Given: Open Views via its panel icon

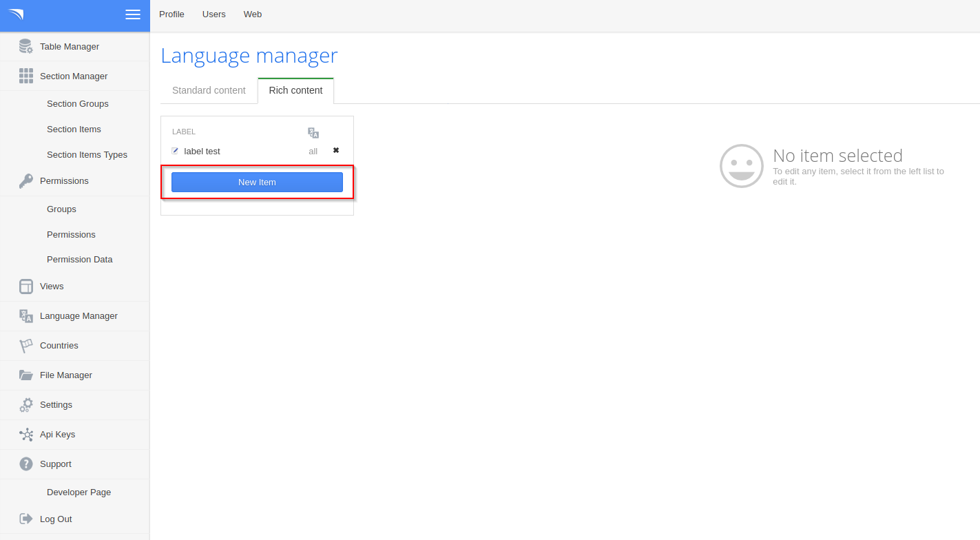Looking at the screenshot, I should 25,286.
